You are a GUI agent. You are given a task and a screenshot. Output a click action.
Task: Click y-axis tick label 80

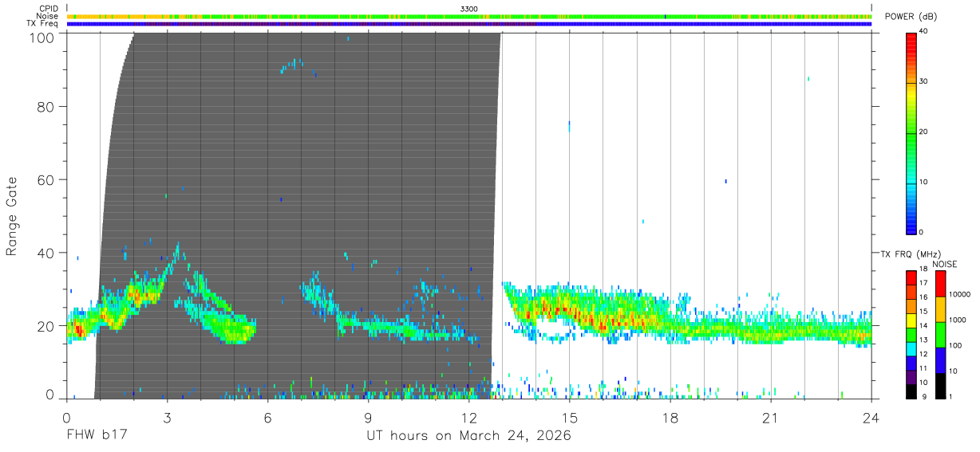pos(45,107)
